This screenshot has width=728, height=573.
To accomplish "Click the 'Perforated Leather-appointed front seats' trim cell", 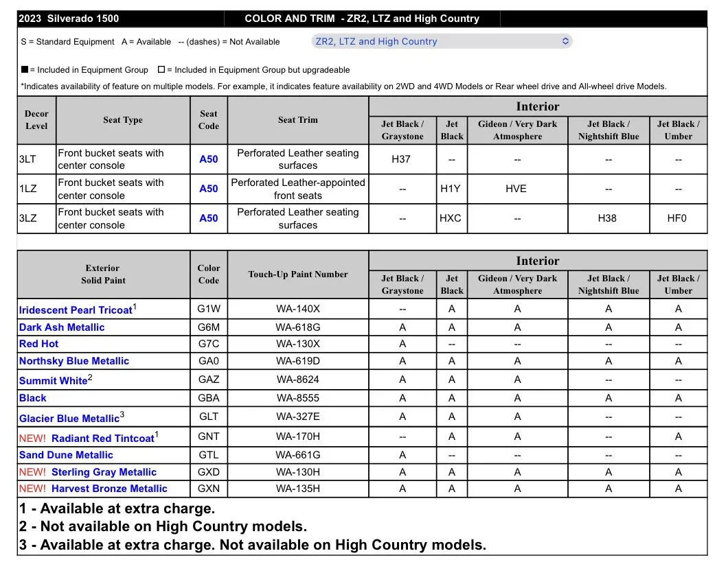I will tap(297, 189).
